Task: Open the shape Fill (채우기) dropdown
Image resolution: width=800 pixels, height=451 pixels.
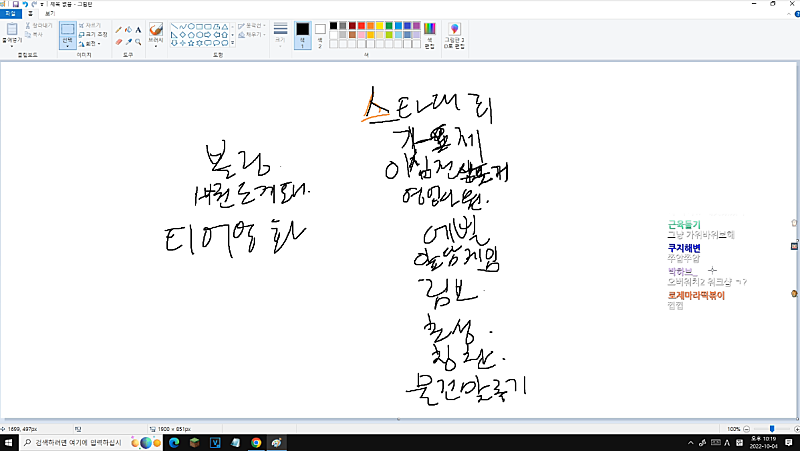Action: 252,35
